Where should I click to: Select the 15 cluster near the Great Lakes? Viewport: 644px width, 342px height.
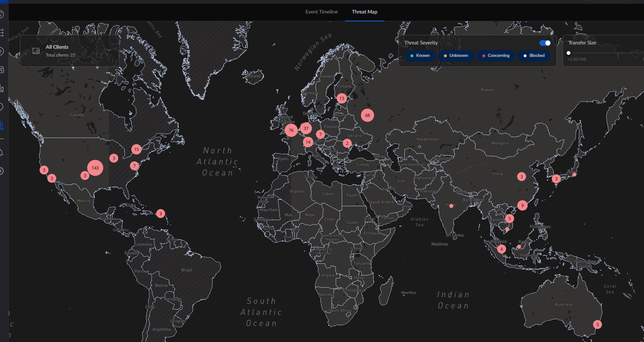coord(136,149)
